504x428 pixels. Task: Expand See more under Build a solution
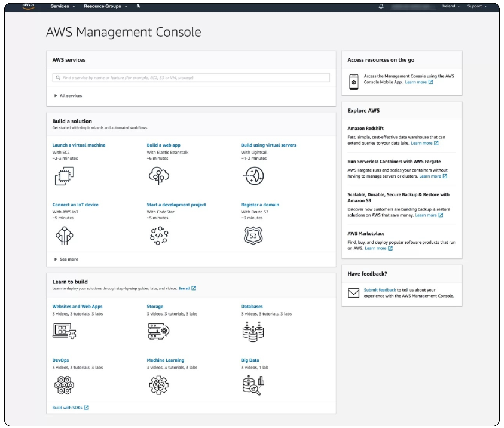click(66, 259)
